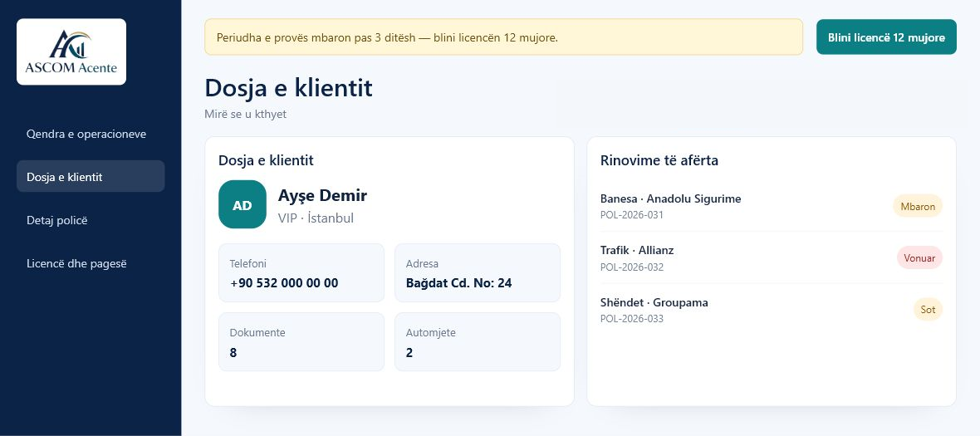
Task: Click the Vonuar status badge
Action: pos(919,258)
